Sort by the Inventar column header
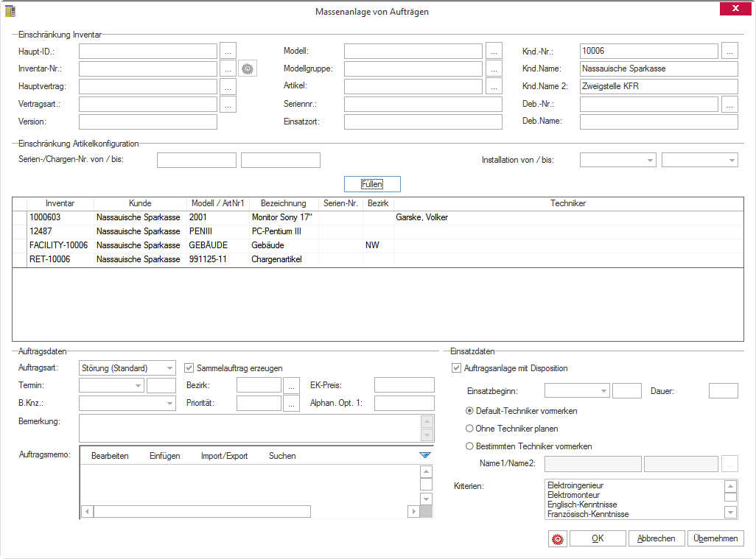 point(60,203)
